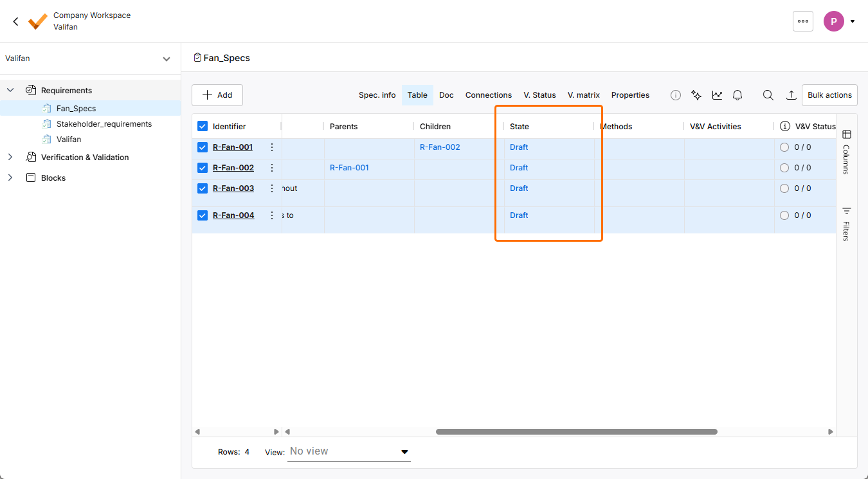Toggle the select-all checkbox in header

(203, 127)
